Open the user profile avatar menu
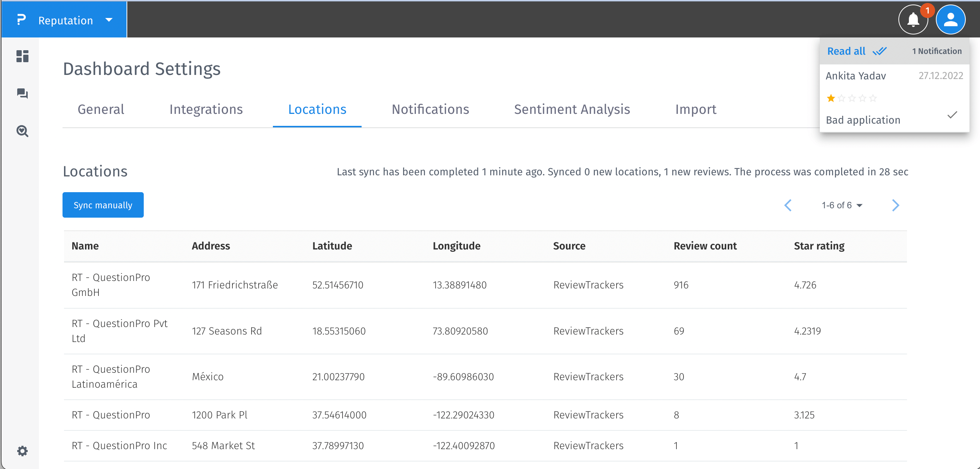Screen dimensions: 980x469 click(x=950, y=20)
